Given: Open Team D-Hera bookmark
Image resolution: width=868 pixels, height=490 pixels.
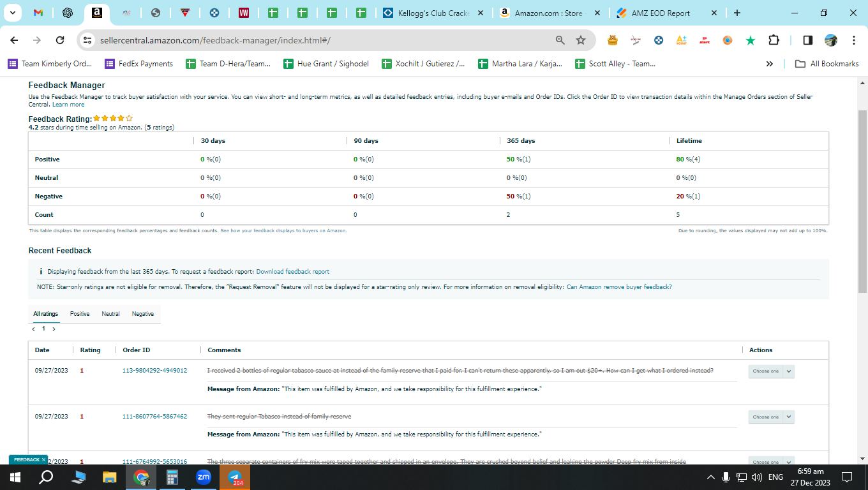Looking at the screenshot, I should pos(228,64).
